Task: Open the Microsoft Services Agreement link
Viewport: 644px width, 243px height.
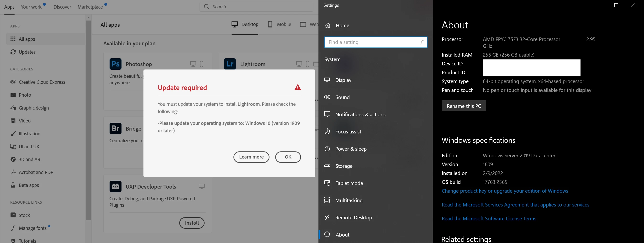Action: coord(516,205)
